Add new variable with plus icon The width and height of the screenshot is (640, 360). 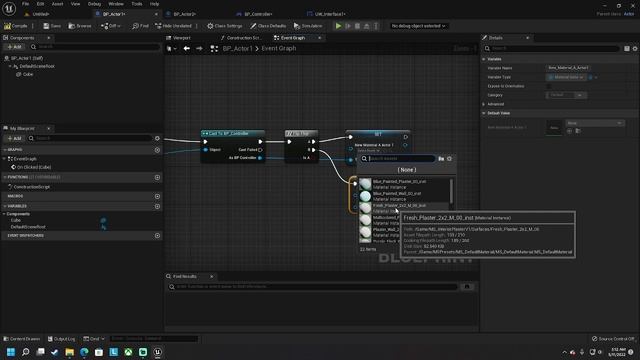click(x=157, y=206)
